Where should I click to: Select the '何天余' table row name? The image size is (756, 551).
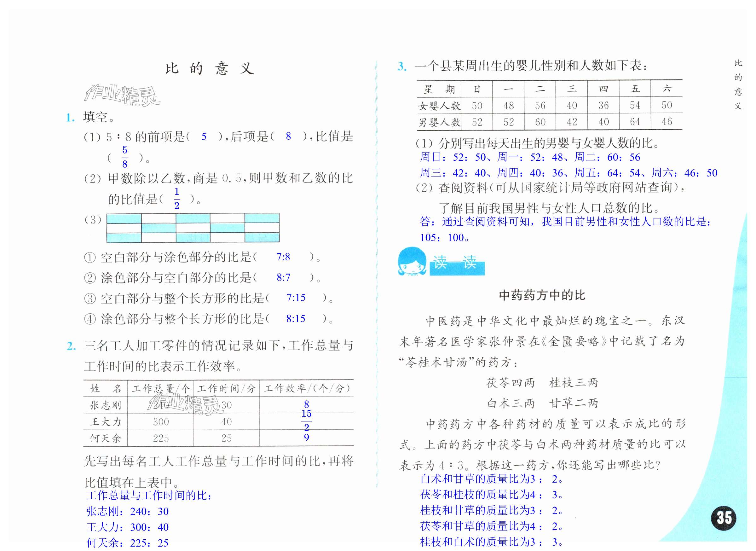point(105,438)
